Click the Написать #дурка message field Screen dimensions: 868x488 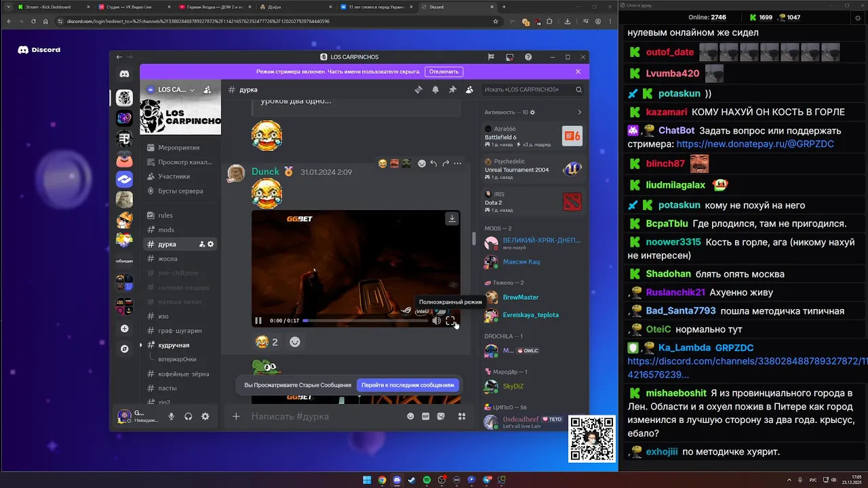[325, 416]
